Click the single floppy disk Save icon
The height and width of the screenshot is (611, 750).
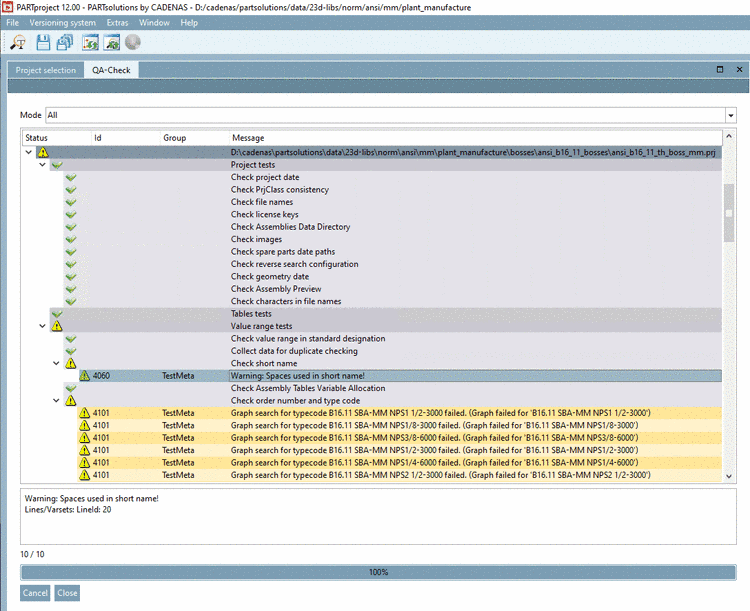(x=43, y=43)
